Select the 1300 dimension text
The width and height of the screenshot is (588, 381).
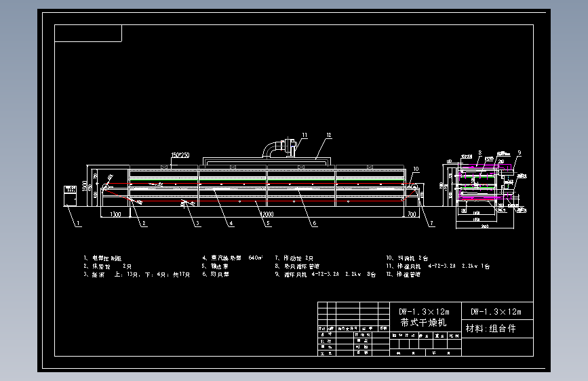tap(115, 214)
